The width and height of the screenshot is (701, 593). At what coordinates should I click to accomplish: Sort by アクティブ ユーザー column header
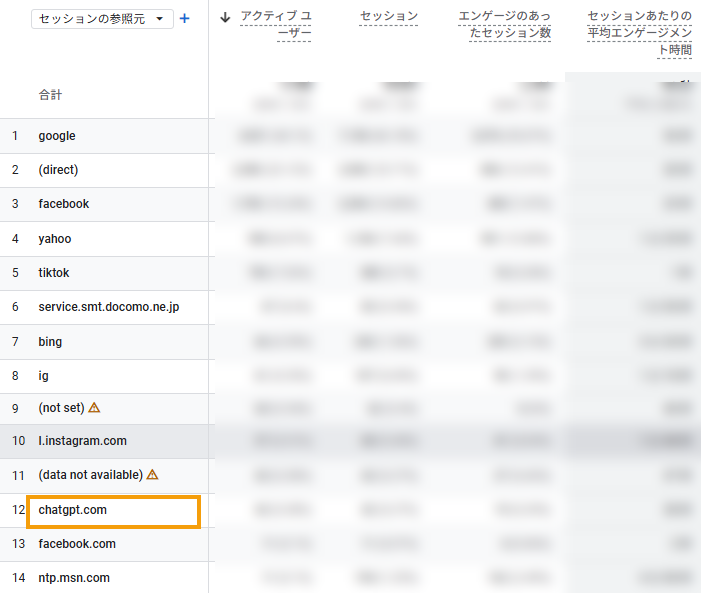tap(275, 24)
